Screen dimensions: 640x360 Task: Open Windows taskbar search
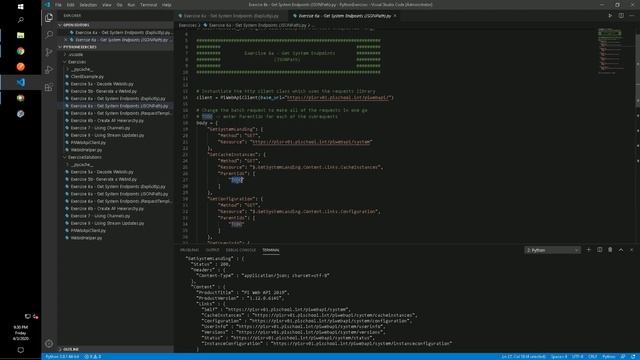click(x=20, y=20)
